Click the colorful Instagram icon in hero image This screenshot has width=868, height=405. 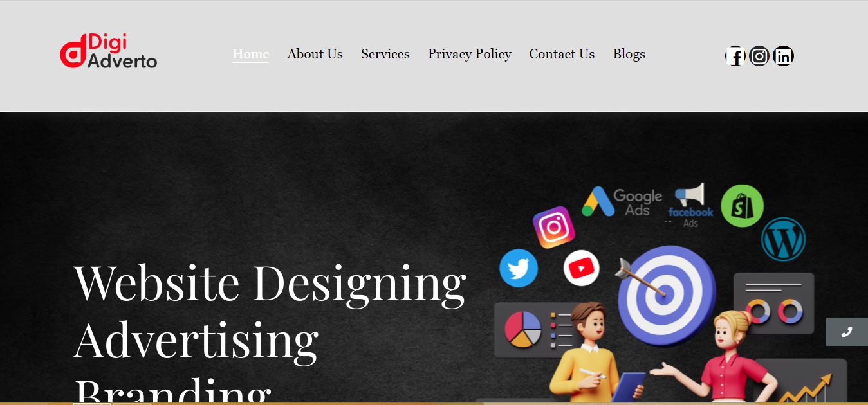(x=553, y=227)
